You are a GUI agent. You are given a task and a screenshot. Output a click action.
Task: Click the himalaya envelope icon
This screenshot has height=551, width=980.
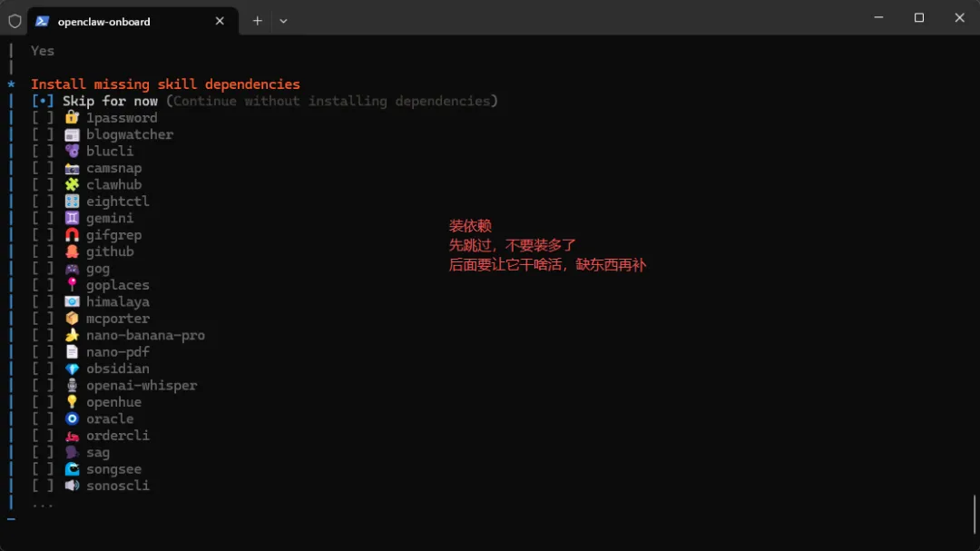point(72,301)
